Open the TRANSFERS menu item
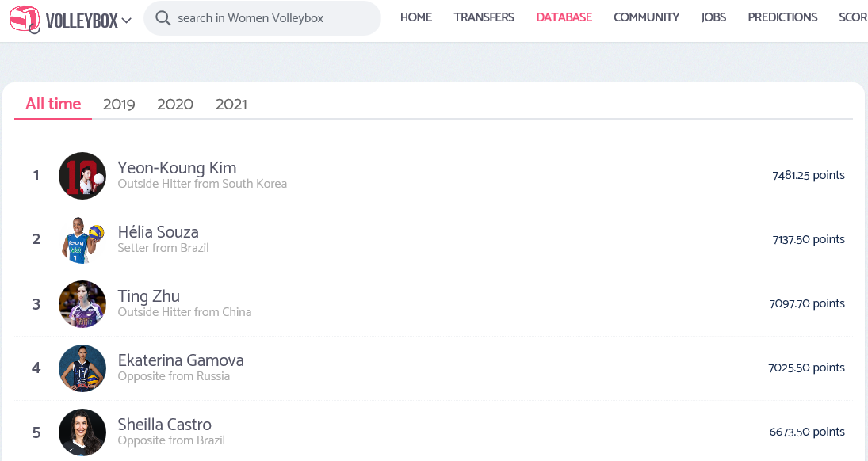868x461 pixels. pos(484,17)
